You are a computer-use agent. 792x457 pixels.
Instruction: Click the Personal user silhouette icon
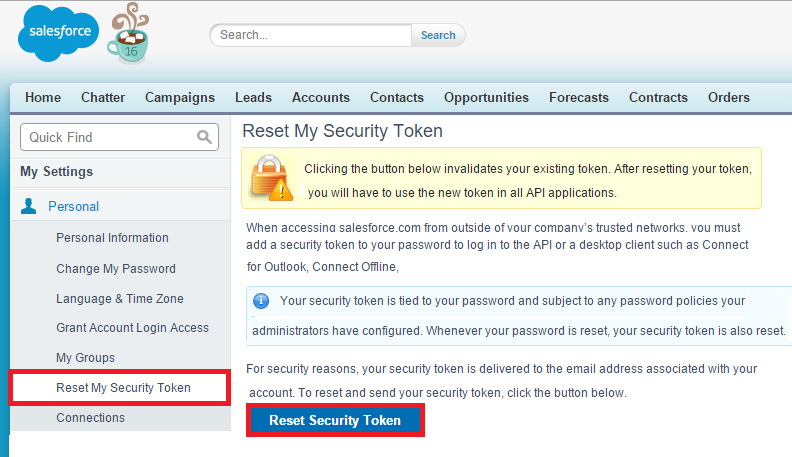(29, 206)
